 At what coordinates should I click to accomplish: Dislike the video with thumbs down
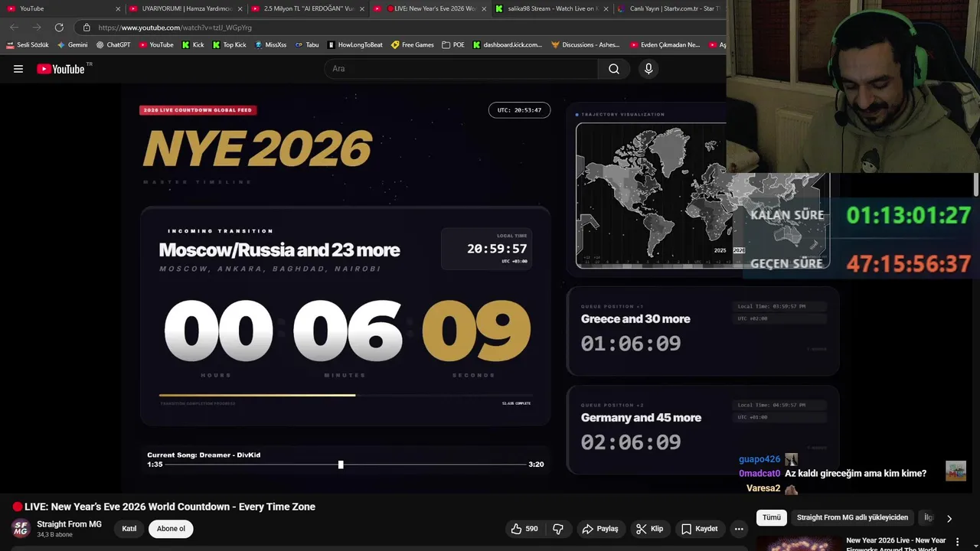click(558, 529)
